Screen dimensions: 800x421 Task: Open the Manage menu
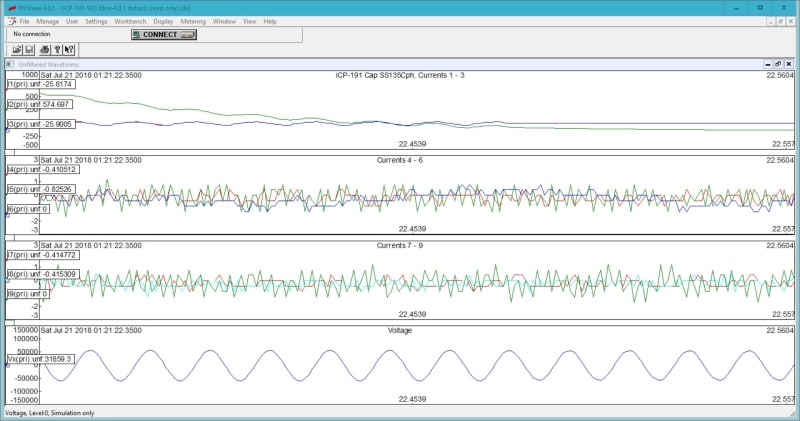point(48,21)
